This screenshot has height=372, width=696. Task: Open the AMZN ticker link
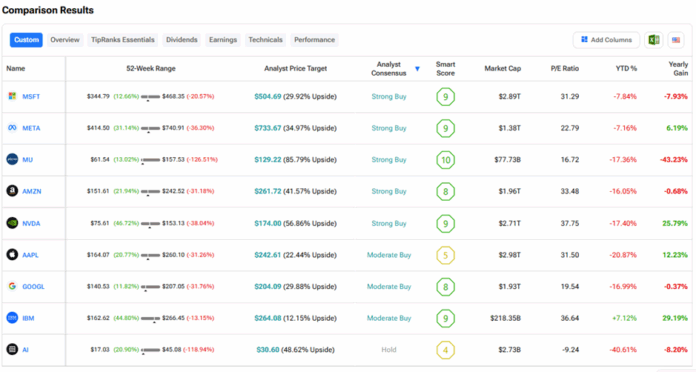pyautogui.click(x=32, y=191)
